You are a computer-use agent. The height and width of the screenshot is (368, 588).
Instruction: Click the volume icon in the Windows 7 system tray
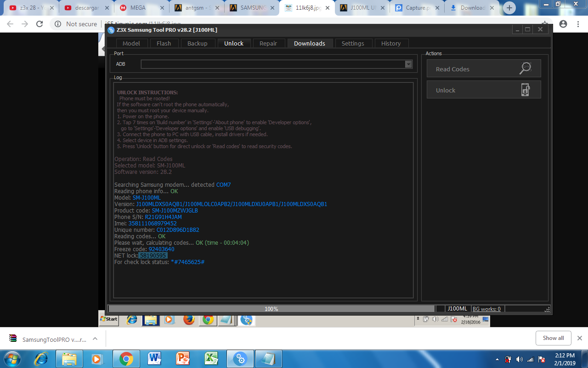pyautogui.click(x=520, y=359)
